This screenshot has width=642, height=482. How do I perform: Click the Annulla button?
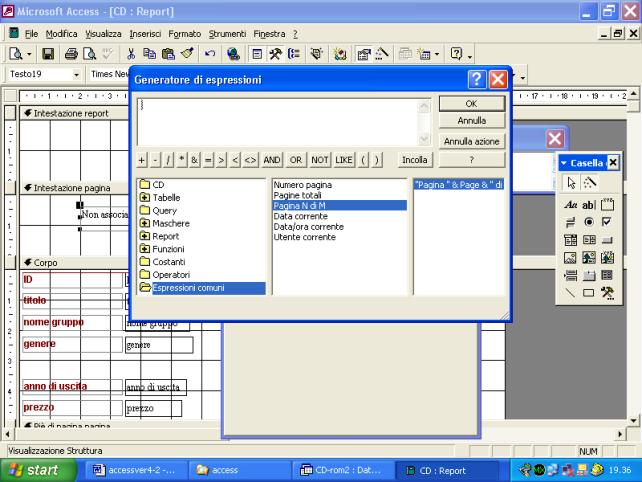tap(472, 121)
